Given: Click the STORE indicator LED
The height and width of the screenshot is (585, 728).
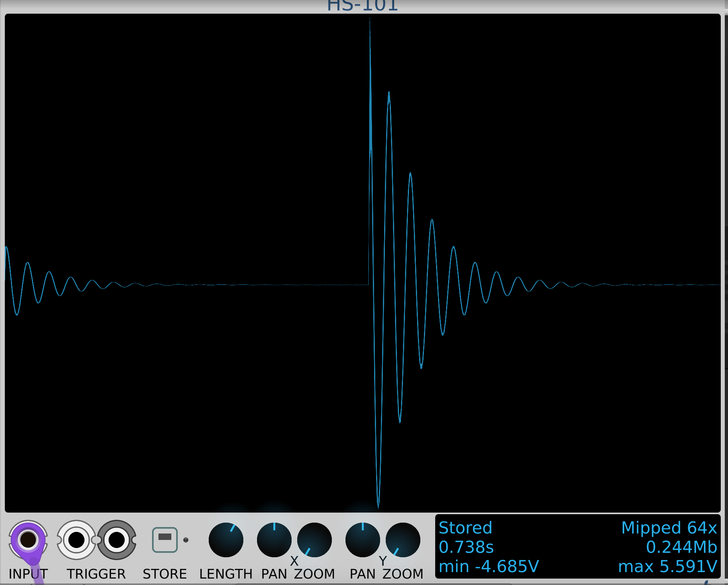Looking at the screenshot, I should (186, 540).
